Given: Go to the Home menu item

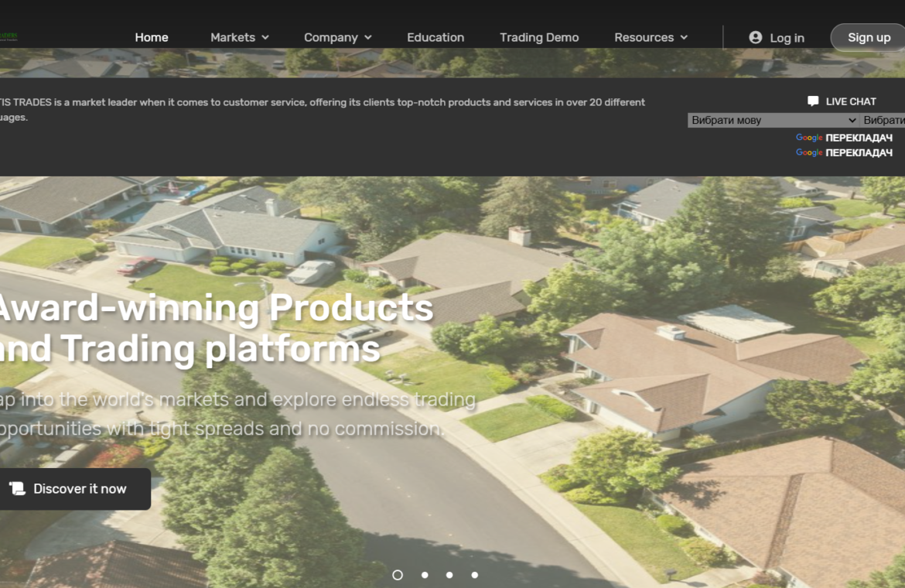Looking at the screenshot, I should [152, 37].
